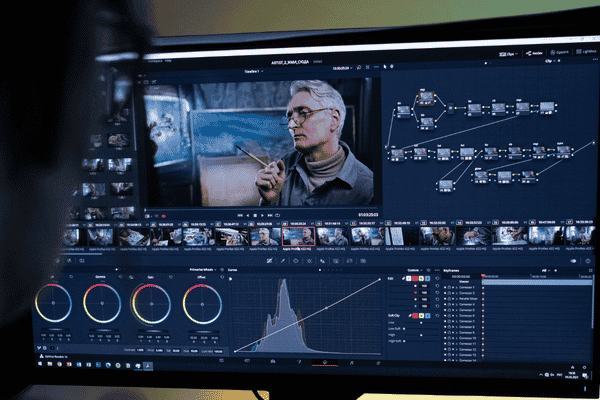600x400 pixels.
Task: Jump to first frame of clip
Action: pyautogui.click(x=240, y=216)
